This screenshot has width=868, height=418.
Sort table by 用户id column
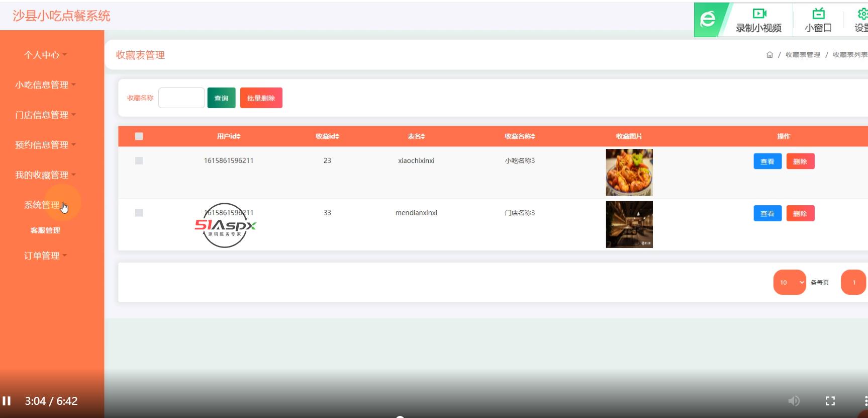(x=229, y=136)
